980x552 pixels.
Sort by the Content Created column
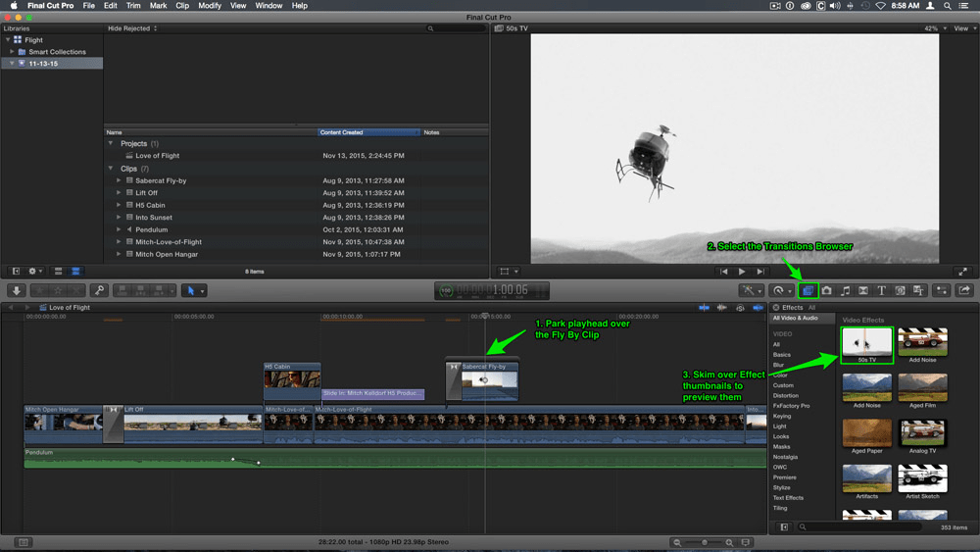tap(368, 132)
